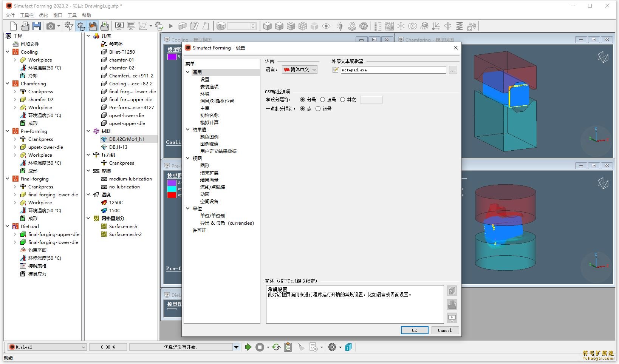
Task: Select 许可证 in the settings tree
Action: [200, 230]
